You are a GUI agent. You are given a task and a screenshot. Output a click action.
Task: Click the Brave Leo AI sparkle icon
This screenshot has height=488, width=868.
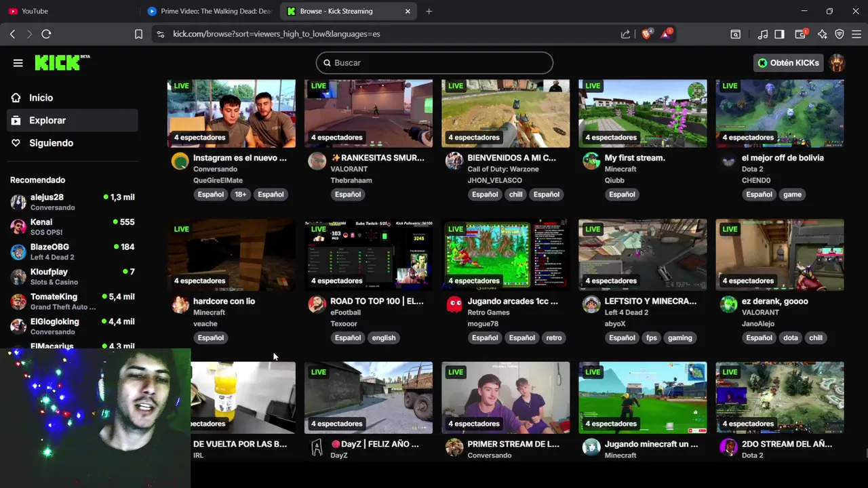coord(823,34)
